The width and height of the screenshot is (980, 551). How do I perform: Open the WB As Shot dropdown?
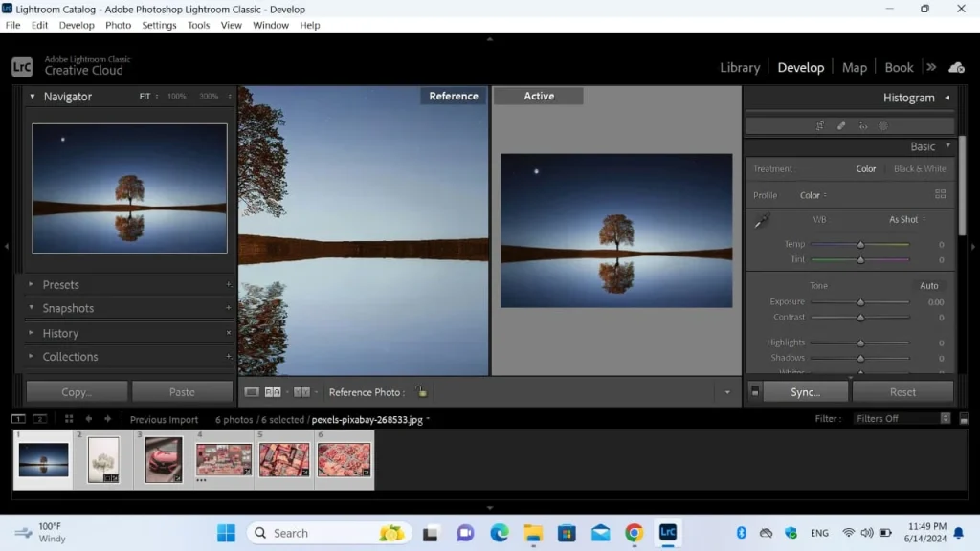click(907, 219)
